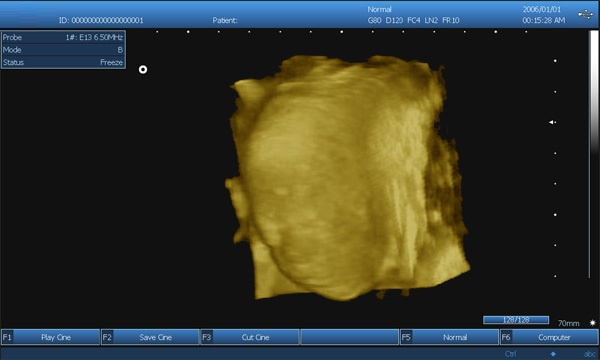
Task: Select the F3 Cut Cine button
Action: tap(250, 337)
